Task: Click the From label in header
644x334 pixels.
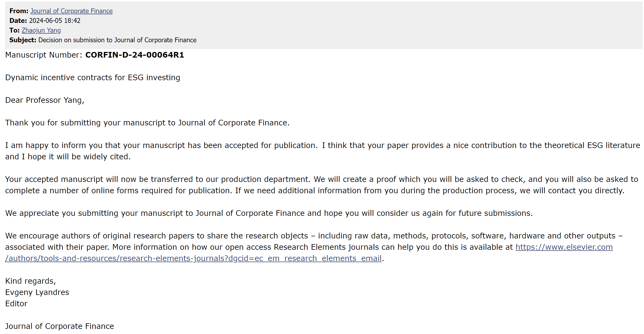Action: 19,11
